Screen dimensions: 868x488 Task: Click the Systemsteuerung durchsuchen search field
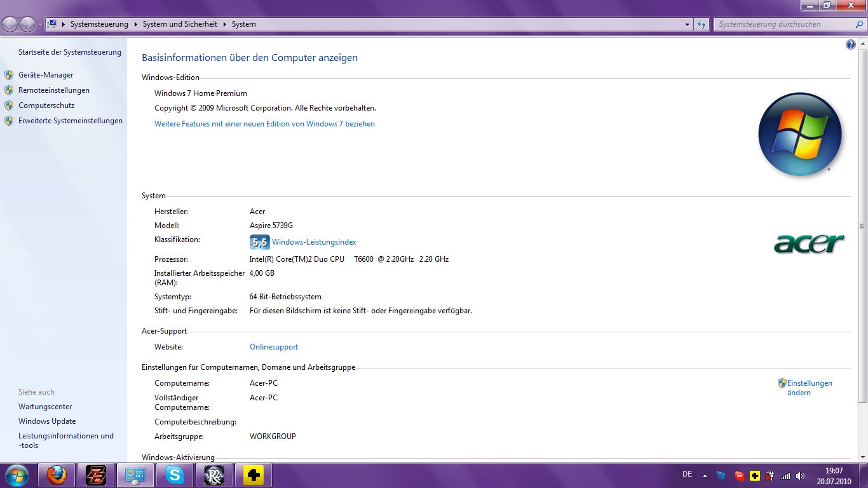783,24
